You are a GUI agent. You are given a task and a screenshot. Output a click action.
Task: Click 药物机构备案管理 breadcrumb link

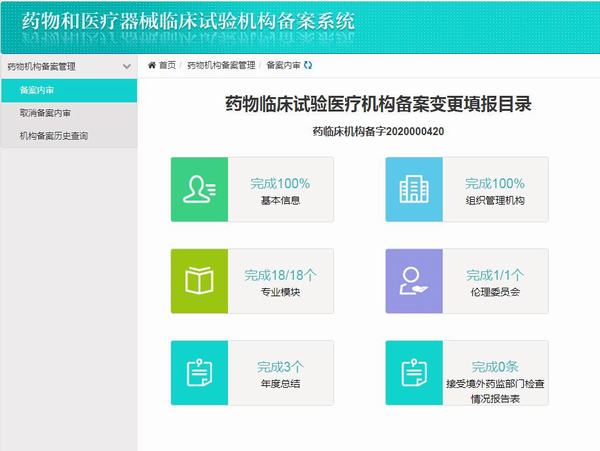(220, 65)
